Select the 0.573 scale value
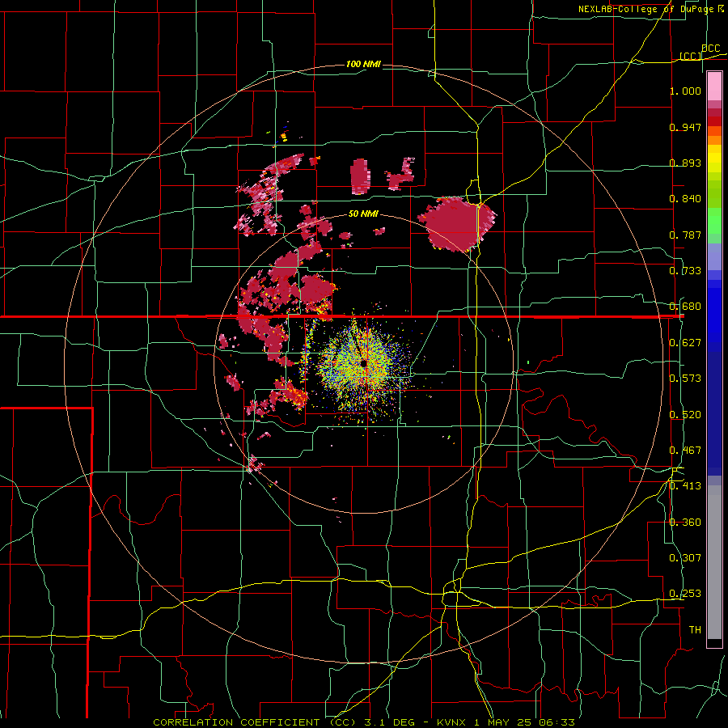This screenshot has width=728, height=728. click(x=685, y=379)
